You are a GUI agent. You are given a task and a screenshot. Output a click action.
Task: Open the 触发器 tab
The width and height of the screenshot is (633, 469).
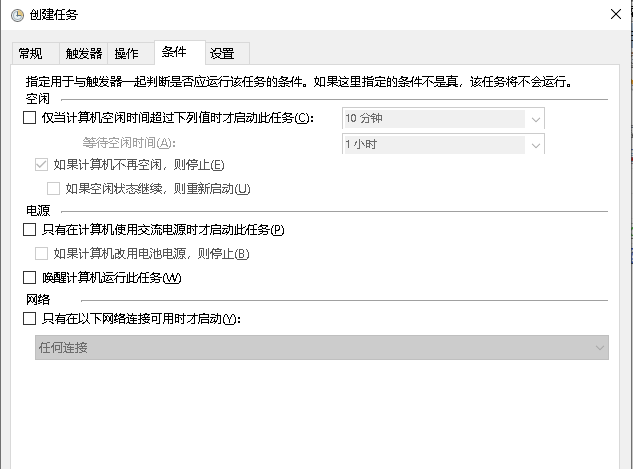click(83, 54)
